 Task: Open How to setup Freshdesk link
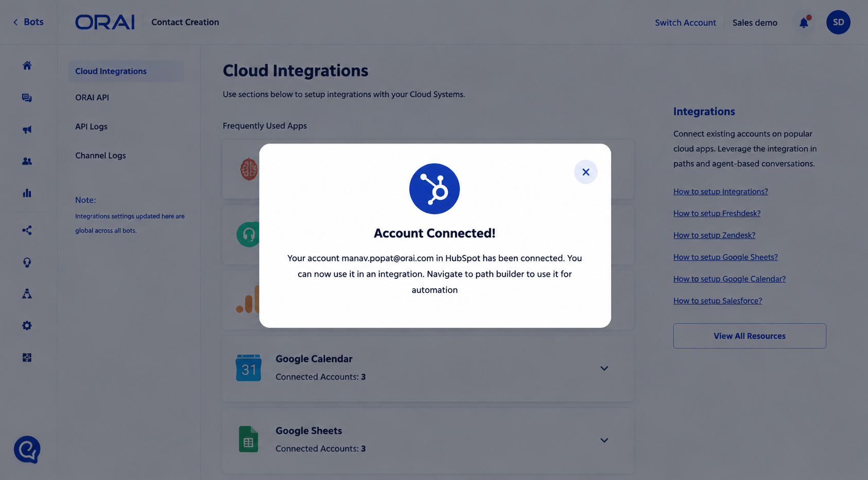tap(717, 214)
